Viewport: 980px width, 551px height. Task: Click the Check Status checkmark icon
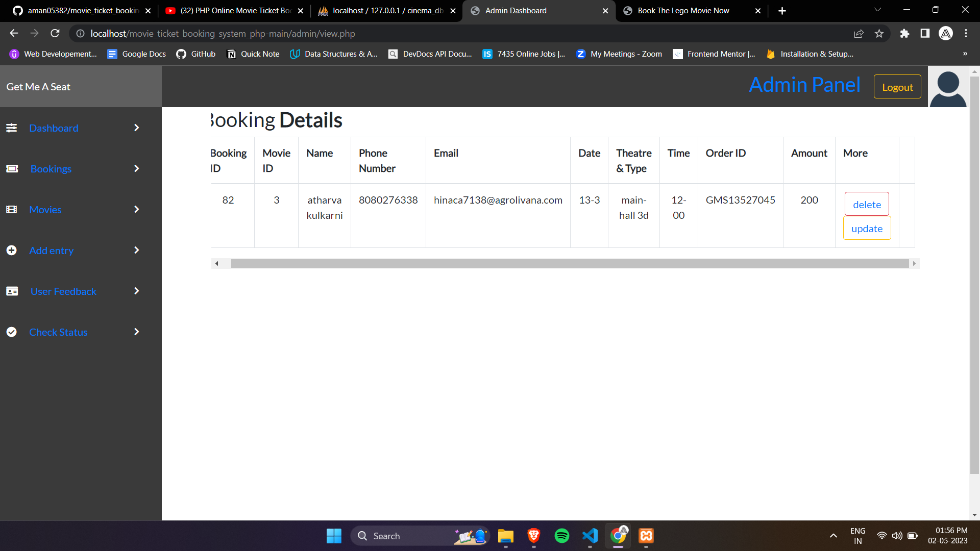[x=12, y=332]
